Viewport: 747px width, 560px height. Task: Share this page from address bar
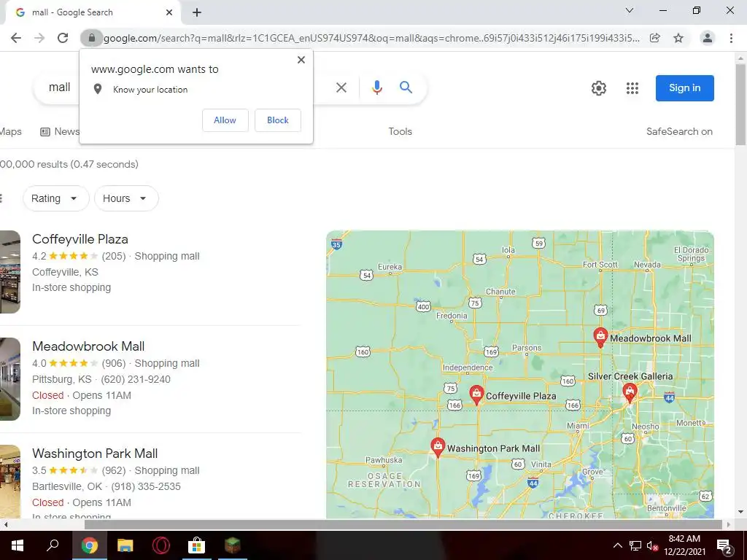click(x=655, y=38)
